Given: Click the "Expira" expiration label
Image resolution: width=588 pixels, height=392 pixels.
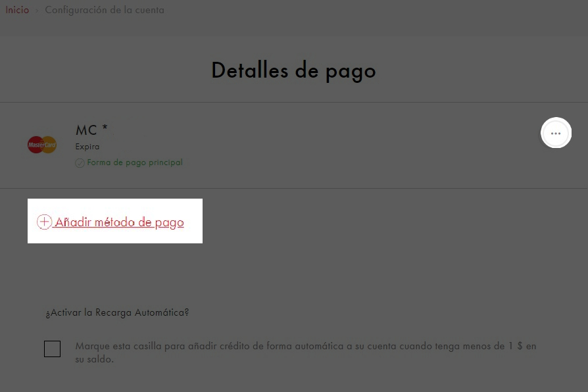Looking at the screenshot, I should (x=87, y=147).
